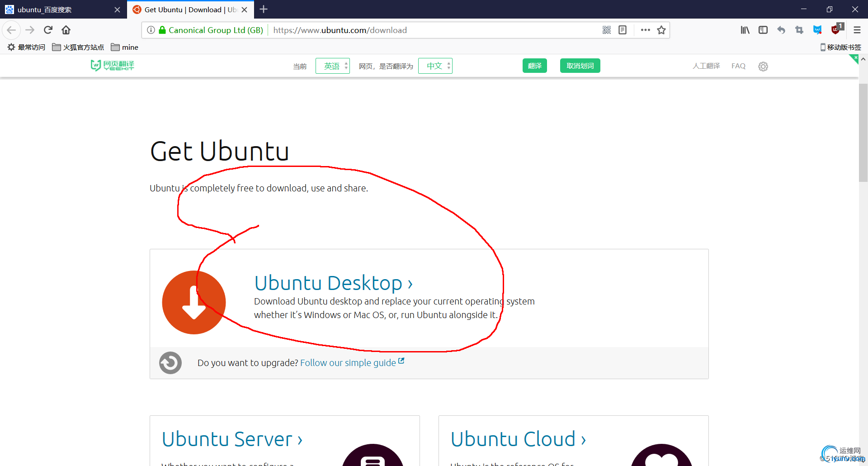Viewport: 868px width, 466px height.
Task: Click the green 翻译 button
Action: 535,66
